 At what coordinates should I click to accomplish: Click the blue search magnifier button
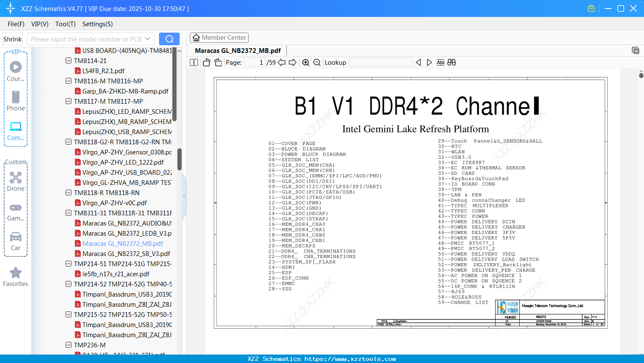point(169,39)
